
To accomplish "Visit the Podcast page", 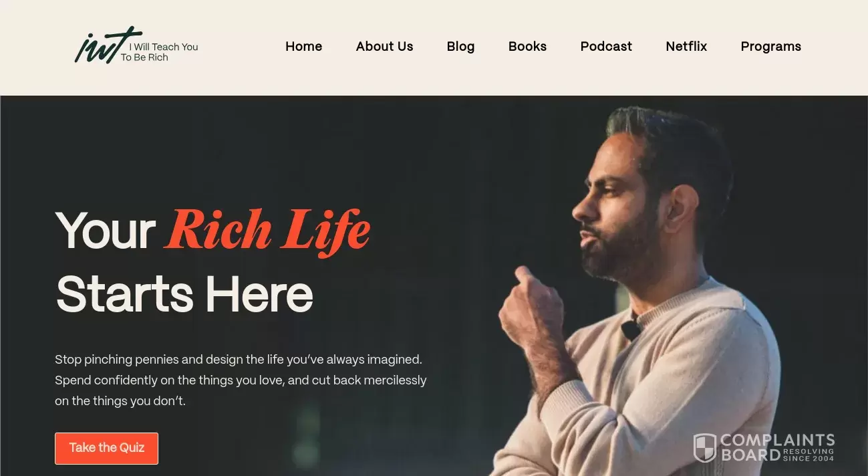I will pyautogui.click(x=606, y=46).
